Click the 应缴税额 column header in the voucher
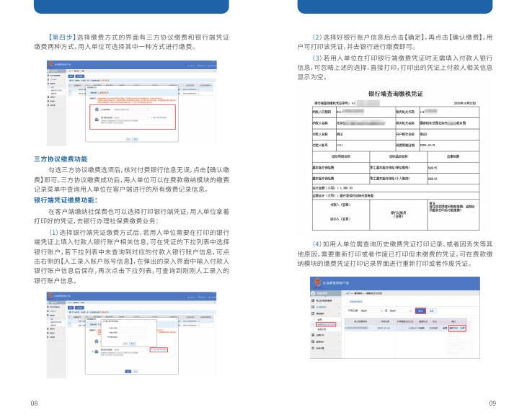Image resolution: width=527 pixels, height=420 pixels. coord(453,156)
